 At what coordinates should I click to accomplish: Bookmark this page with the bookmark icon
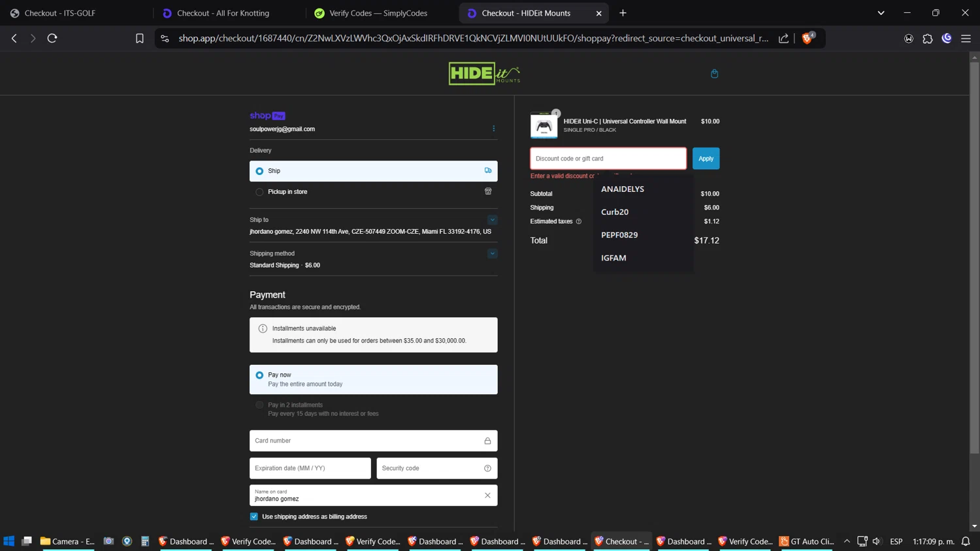pyautogui.click(x=139, y=39)
